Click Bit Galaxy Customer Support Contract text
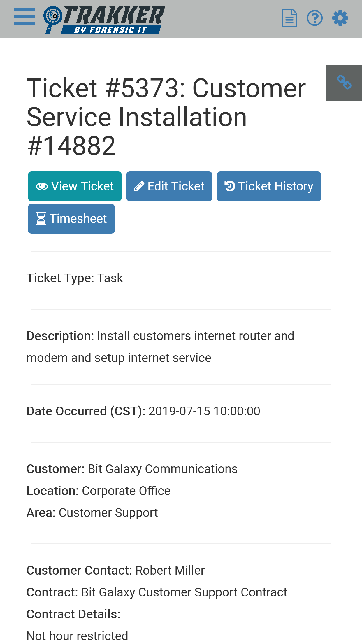Screen dimensions: 362x644 click(x=184, y=592)
